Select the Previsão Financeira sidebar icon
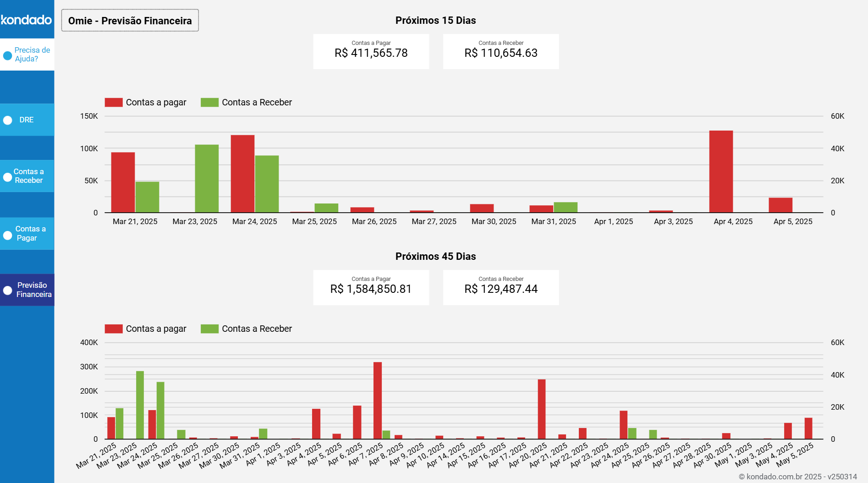868x483 pixels. [7, 290]
